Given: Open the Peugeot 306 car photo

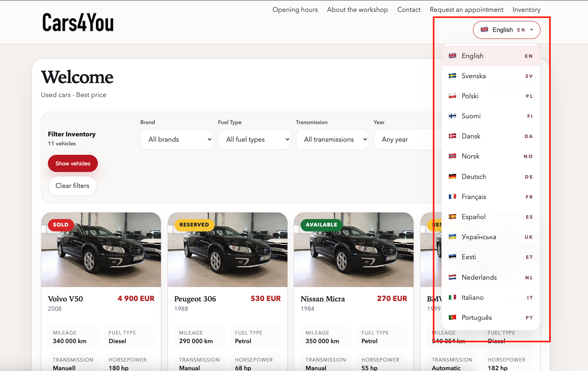Looking at the screenshot, I should [x=228, y=250].
